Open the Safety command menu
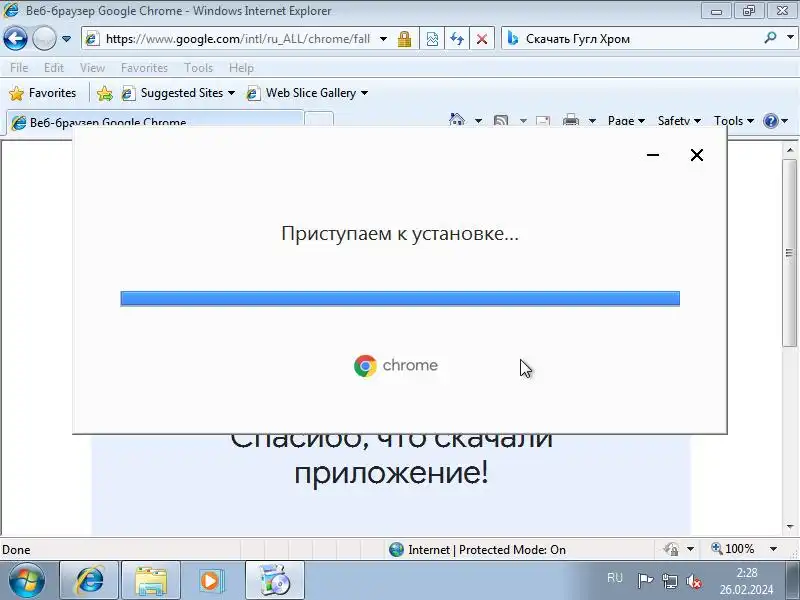 679,121
